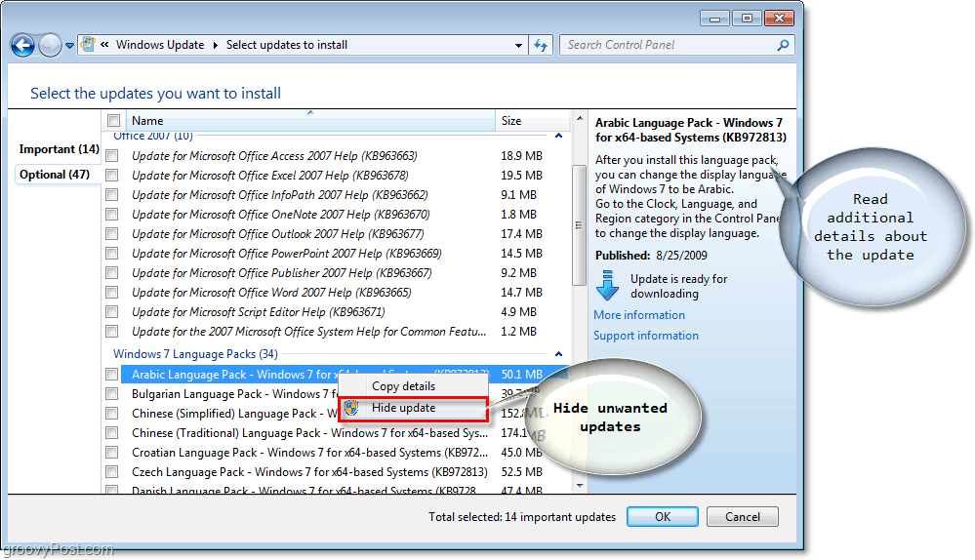975x560 pixels.
Task: Check Office Access 2007 Help update
Action: (112, 156)
